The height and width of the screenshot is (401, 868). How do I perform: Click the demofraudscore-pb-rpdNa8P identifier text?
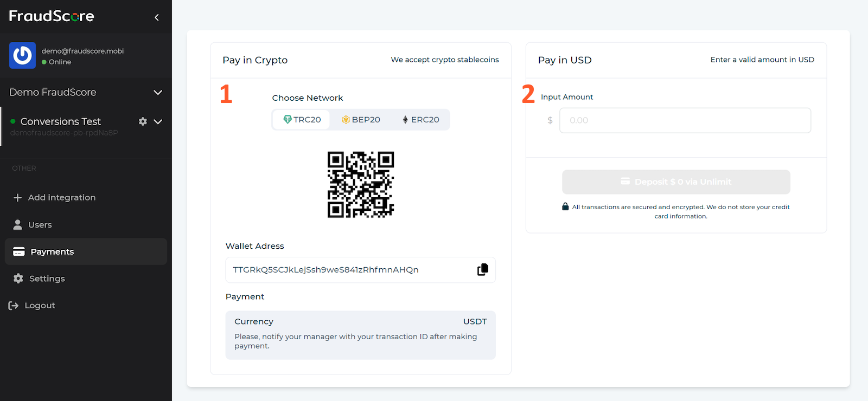click(64, 133)
